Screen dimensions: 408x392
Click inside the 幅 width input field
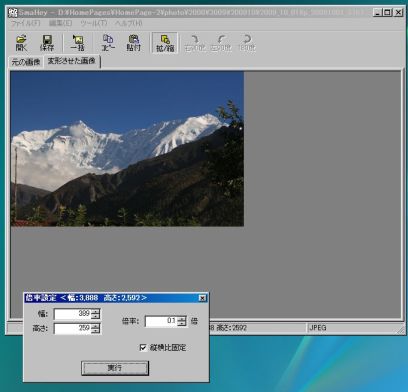pyautogui.click(x=72, y=314)
